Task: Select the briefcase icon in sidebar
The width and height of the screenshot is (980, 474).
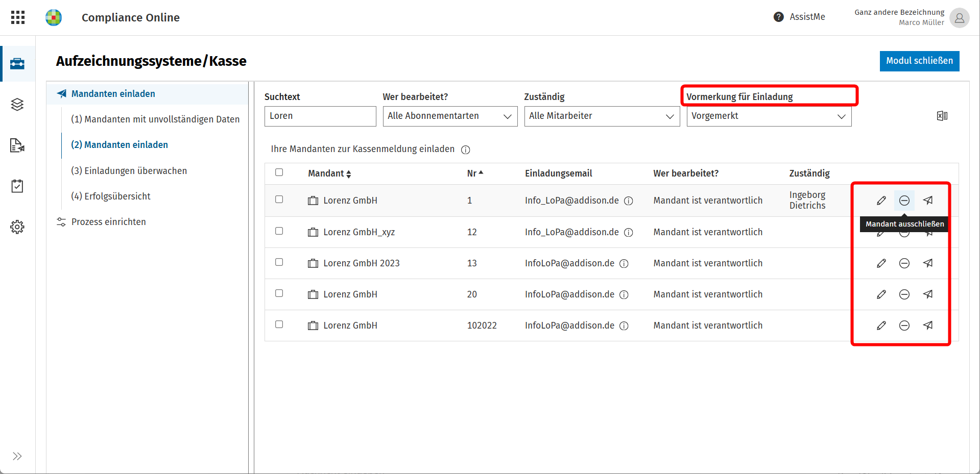Action: coord(17,64)
